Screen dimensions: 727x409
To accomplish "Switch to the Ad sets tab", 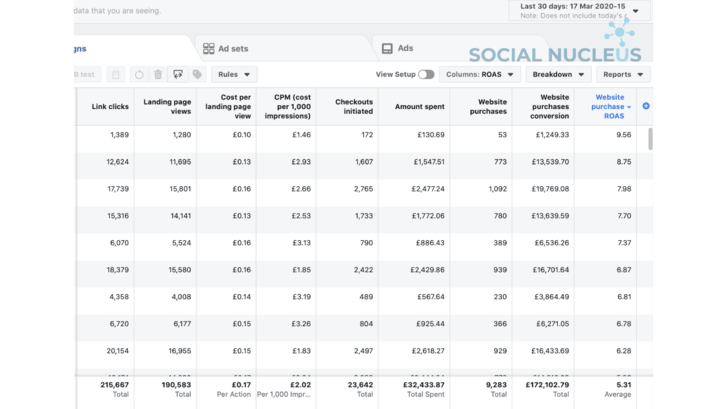I will (x=234, y=48).
